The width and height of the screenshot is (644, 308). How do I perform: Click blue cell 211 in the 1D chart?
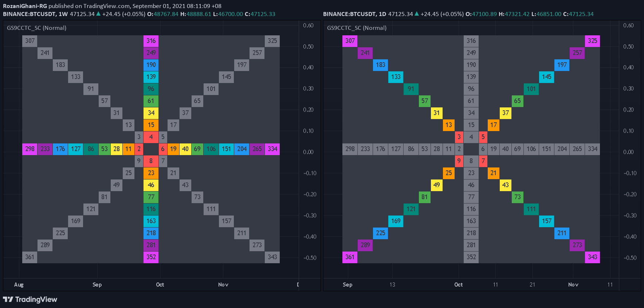click(562, 233)
